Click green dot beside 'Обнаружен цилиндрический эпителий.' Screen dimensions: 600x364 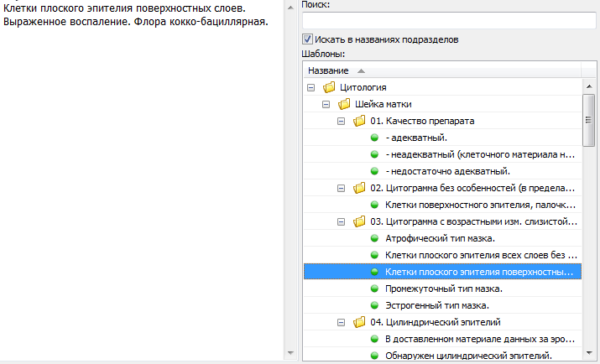click(x=374, y=356)
